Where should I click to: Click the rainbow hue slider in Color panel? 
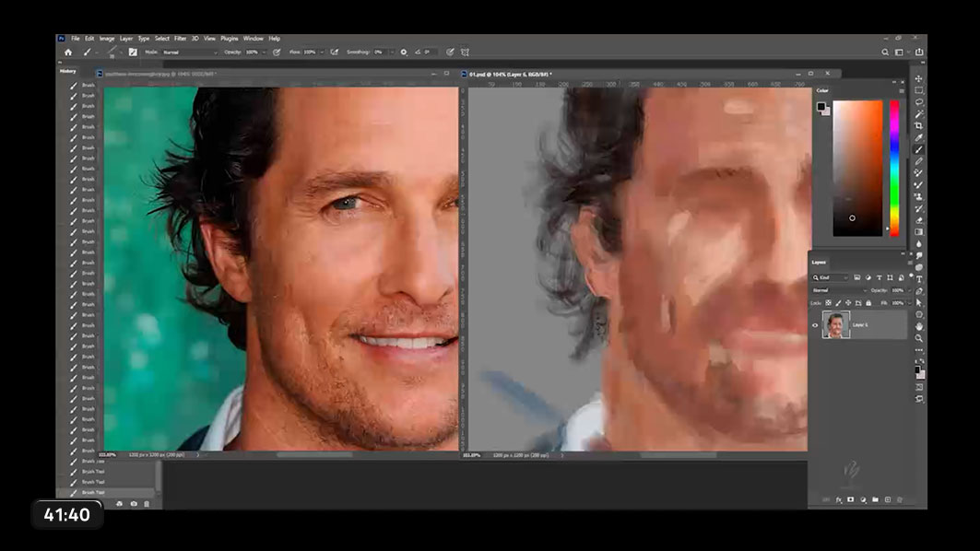click(893, 166)
